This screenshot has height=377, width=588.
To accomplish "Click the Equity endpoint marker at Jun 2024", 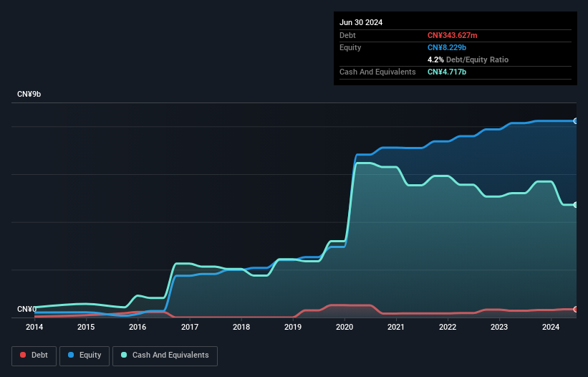I will [x=576, y=121].
